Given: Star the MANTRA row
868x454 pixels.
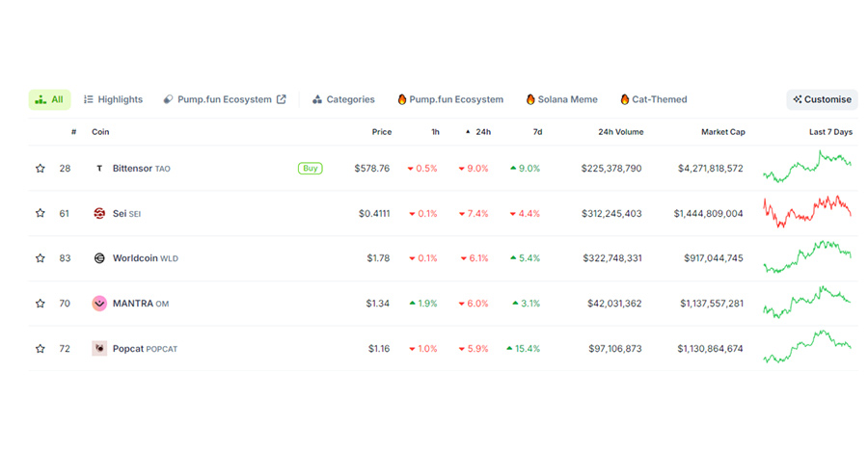Looking at the screenshot, I should tap(41, 304).
